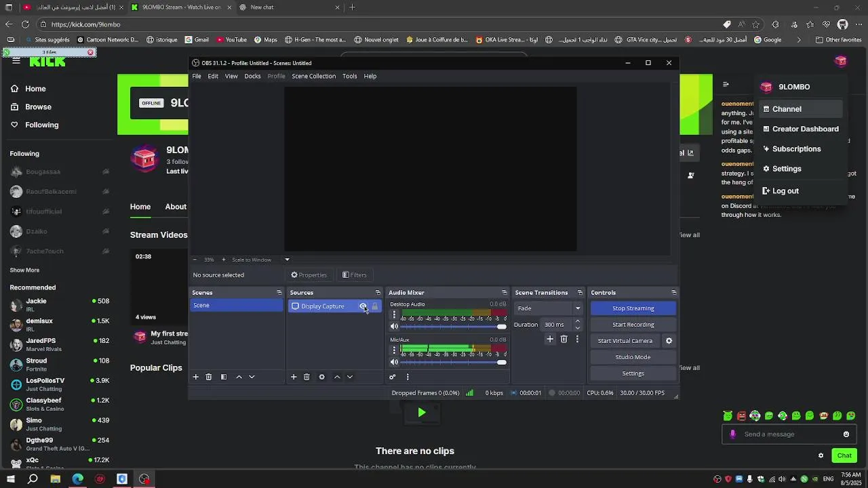Open OBS Edit menu
The width and height of the screenshot is (868, 488).
(213, 76)
